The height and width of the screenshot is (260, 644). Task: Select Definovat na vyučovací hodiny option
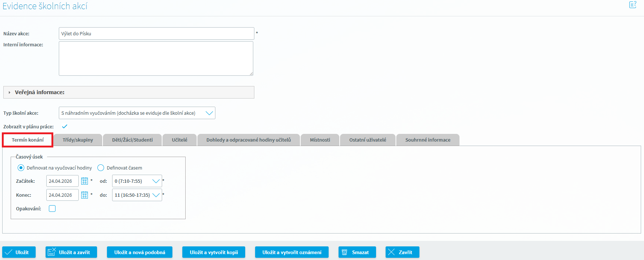[x=21, y=168]
